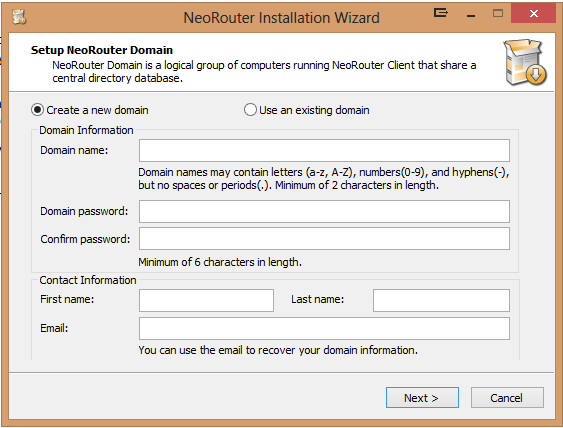Click the Email input field
Screen dimensions: 563x428
324,329
